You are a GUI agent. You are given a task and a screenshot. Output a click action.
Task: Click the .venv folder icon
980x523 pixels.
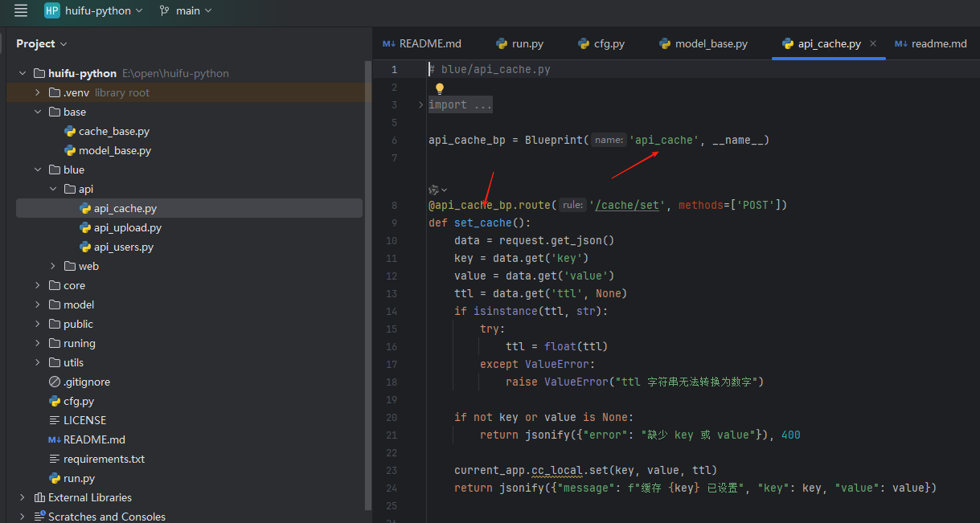(x=55, y=92)
